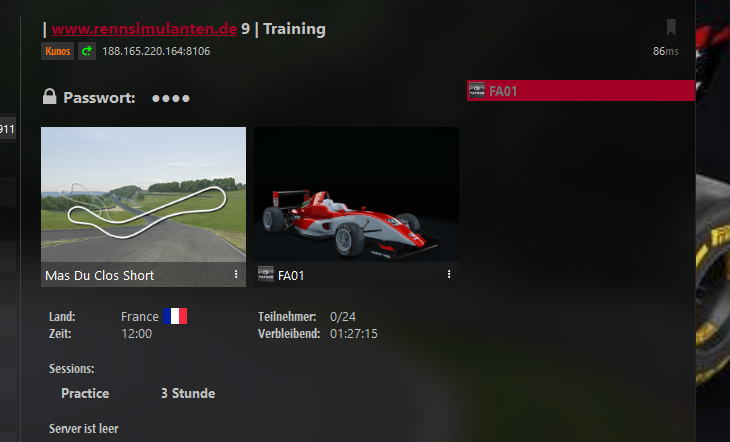Viewport: 730px width, 442px height.
Task: Open the three-dot menu for FA01 car
Action: (x=449, y=274)
